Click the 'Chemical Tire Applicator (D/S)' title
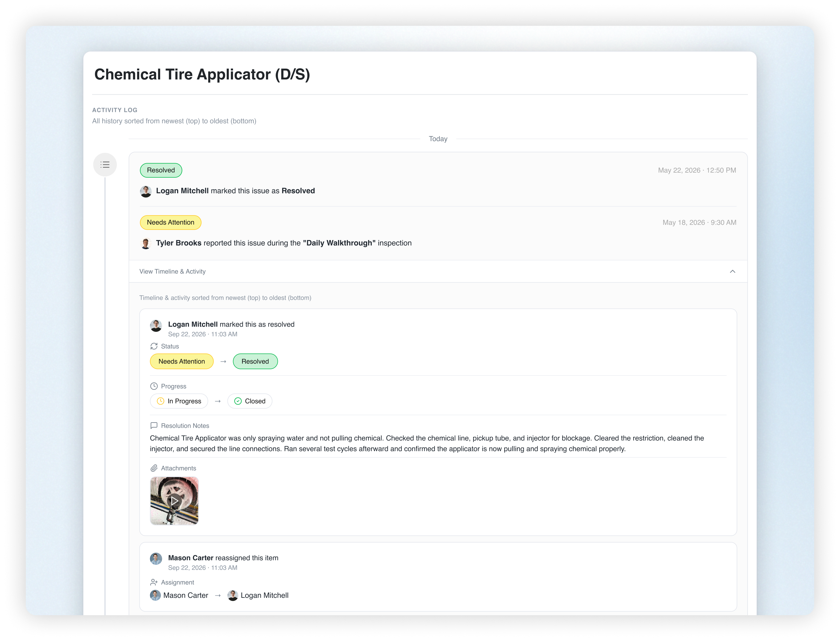The width and height of the screenshot is (840, 641). tap(202, 74)
